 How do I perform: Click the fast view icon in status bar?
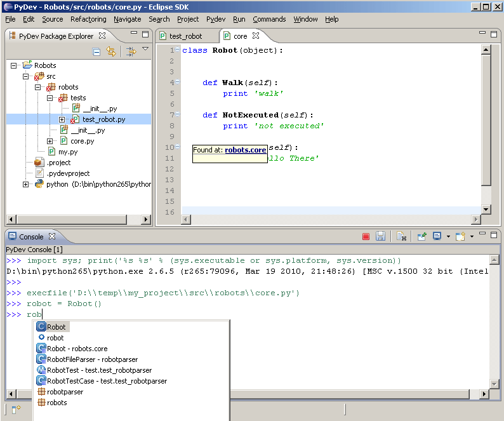[16, 409]
